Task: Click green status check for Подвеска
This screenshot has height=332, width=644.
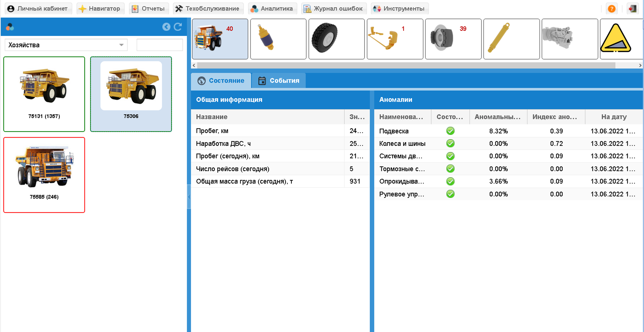Action: (450, 131)
